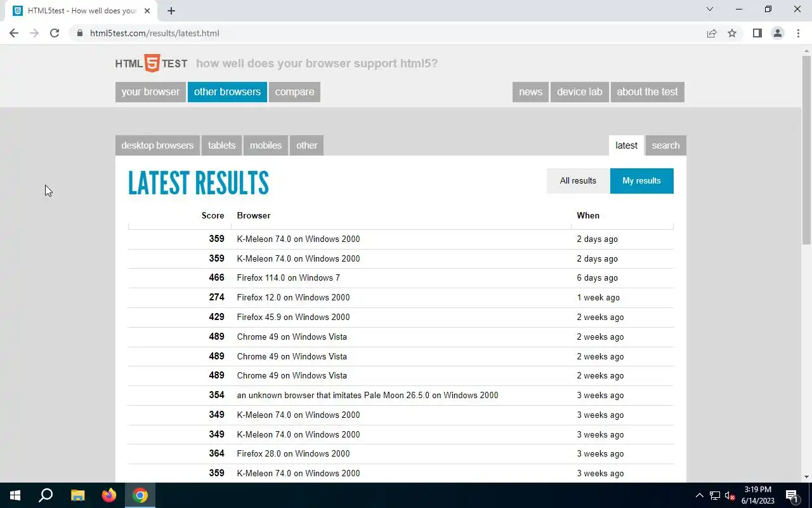Launch Firefox from taskbar
Viewport: 812px width, 508px height.
[x=109, y=495]
